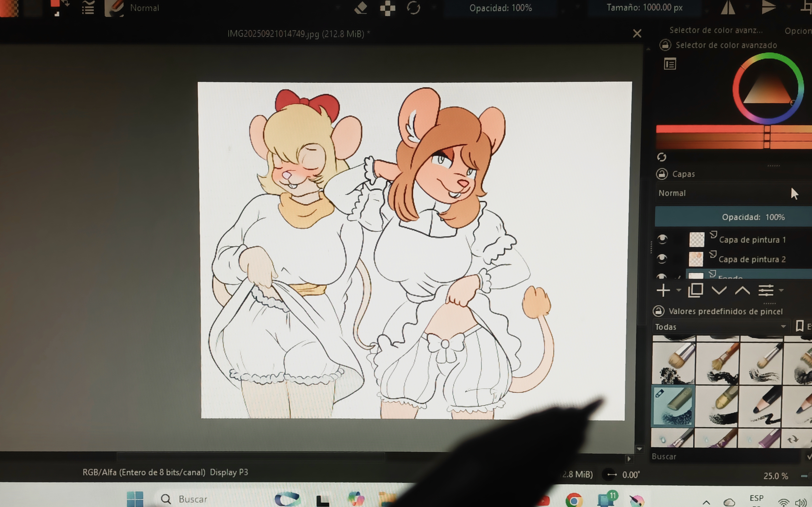Refresh the color selector shades
Screen dimensions: 812x507
click(661, 157)
